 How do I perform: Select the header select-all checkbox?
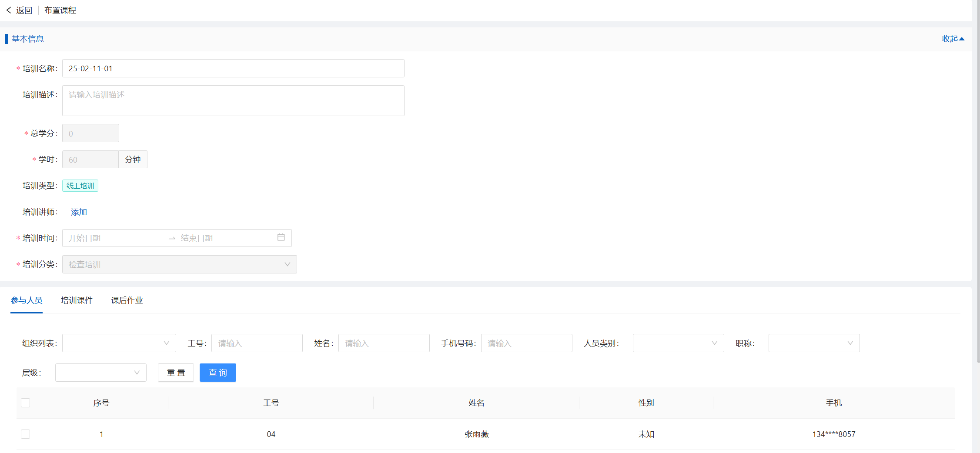click(26, 403)
